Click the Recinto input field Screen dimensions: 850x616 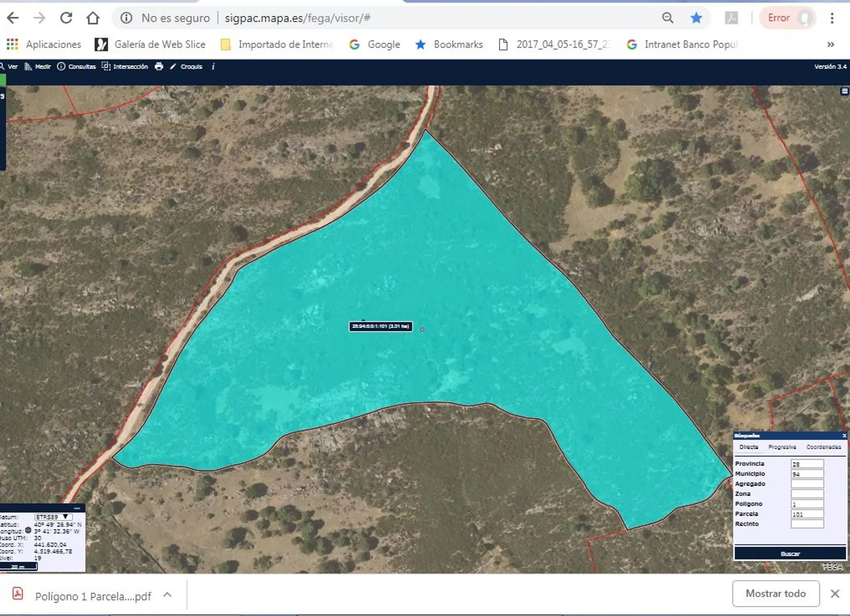(x=807, y=524)
